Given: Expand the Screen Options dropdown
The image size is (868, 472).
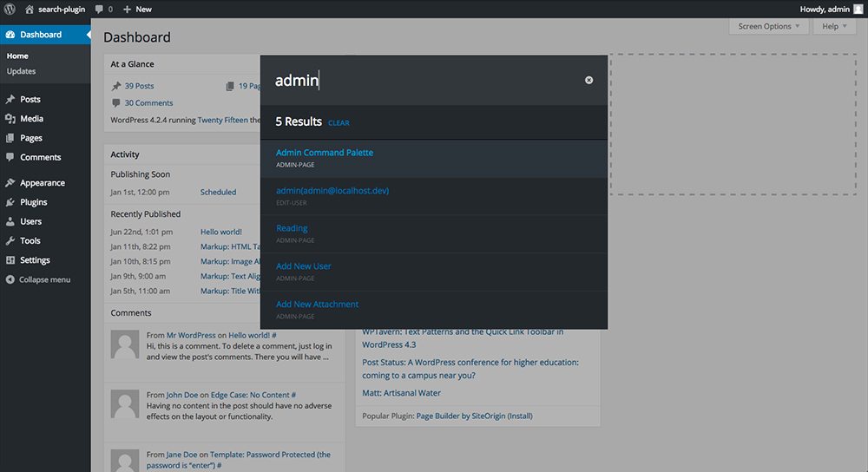Looking at the screenshot, I should pos(769,26).
